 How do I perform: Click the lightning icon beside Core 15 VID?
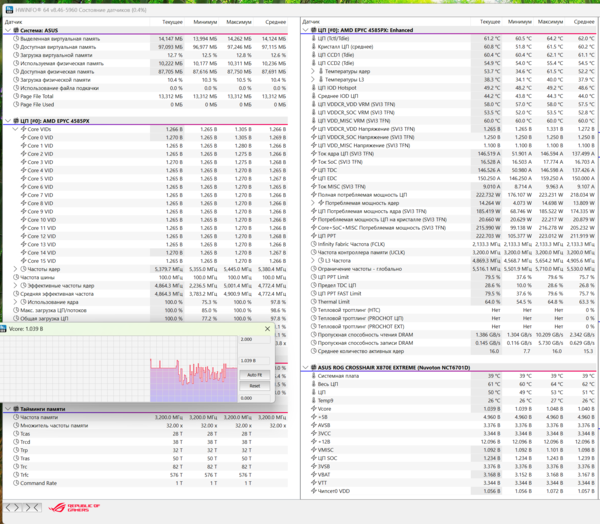pyautogui.click(x=24, y=261)
